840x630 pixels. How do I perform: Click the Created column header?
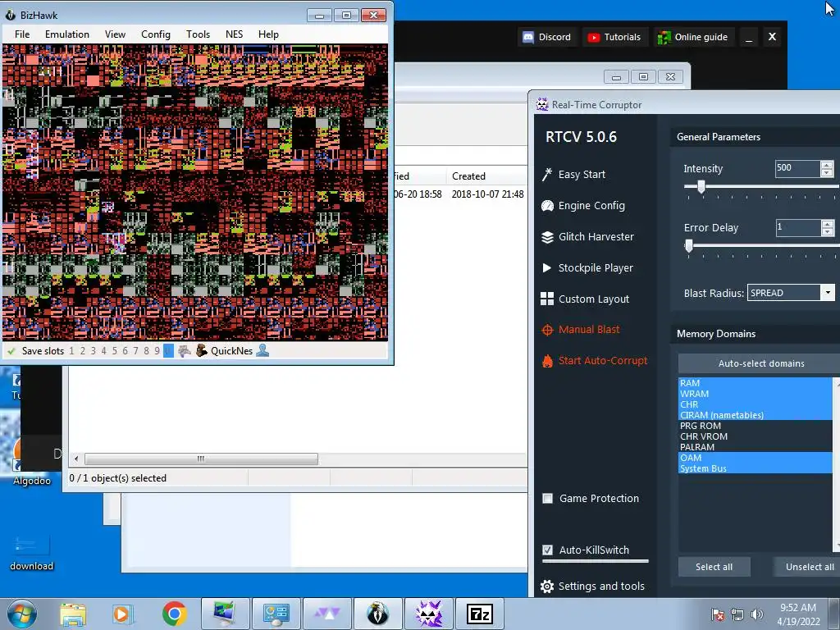[486, 176]
